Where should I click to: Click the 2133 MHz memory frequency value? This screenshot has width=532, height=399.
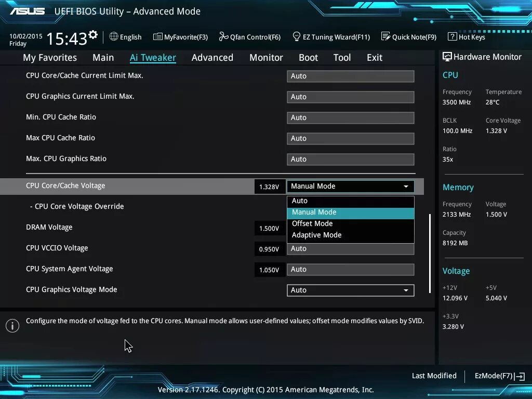[x=456, y=215]
